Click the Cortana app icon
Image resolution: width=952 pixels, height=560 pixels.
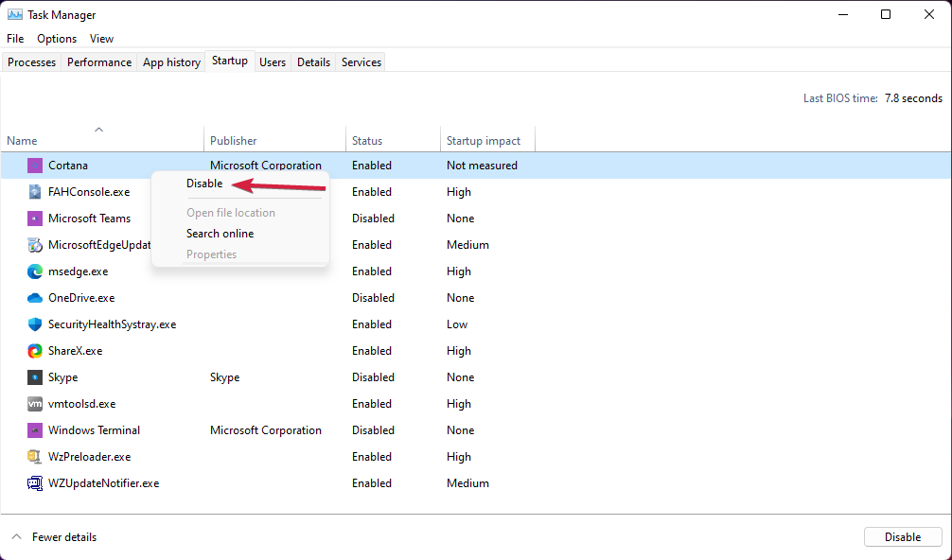(35, 165)
